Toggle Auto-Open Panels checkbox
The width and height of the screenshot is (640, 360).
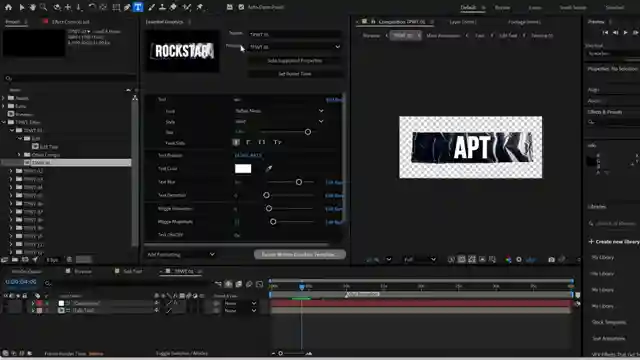click(x=241, y=7)
